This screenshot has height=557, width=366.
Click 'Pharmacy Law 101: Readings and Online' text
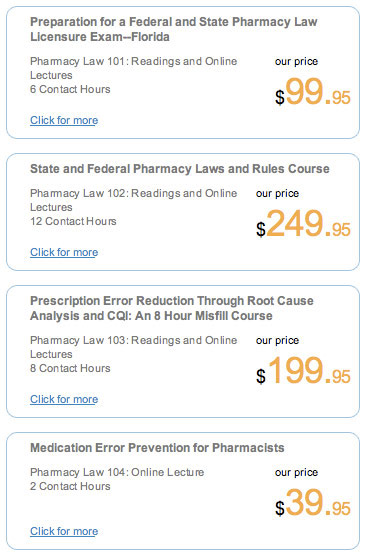pos(134,61)
